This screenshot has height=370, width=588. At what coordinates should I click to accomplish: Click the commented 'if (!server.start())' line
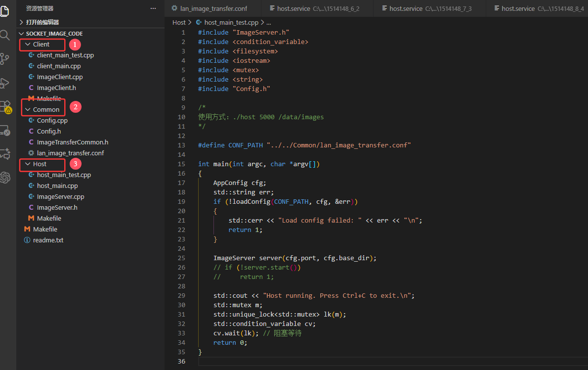coord(257,268)
